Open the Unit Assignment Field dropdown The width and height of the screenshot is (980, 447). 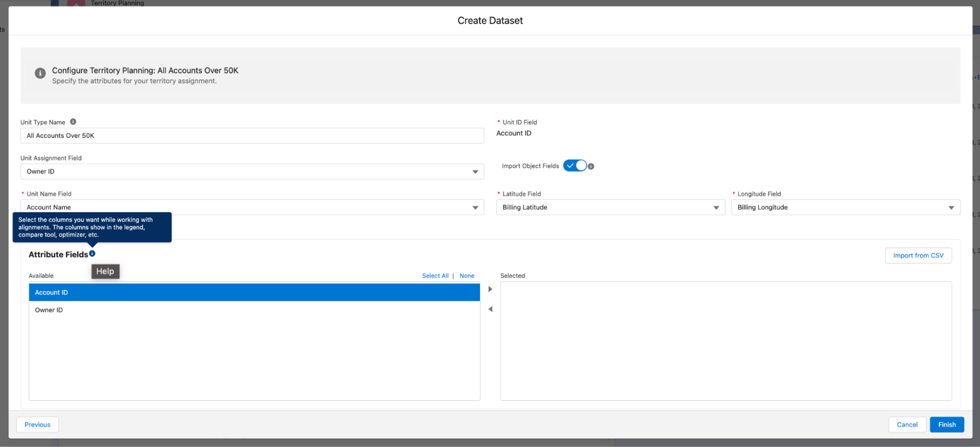[252, 172]
